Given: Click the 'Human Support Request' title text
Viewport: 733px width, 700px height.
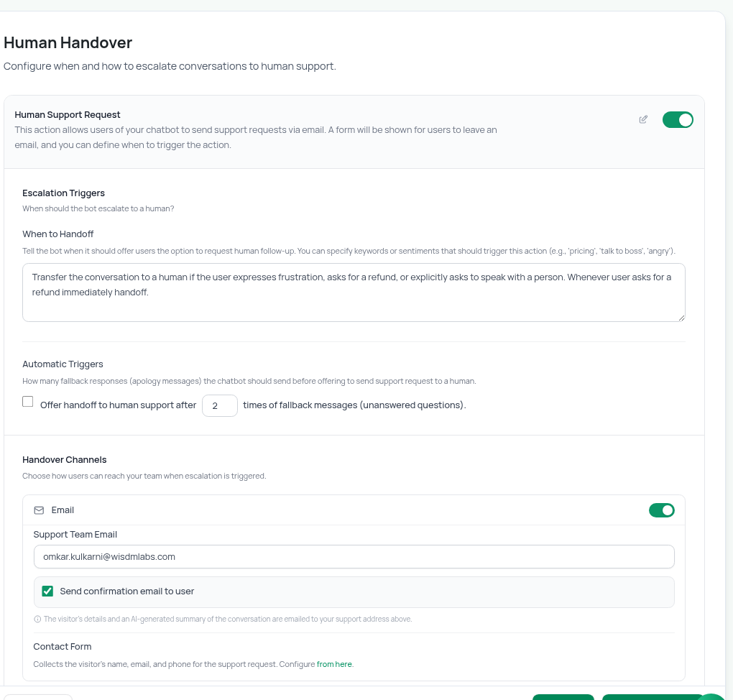Looking at the screenshot, I should click(x=68, y=115).
